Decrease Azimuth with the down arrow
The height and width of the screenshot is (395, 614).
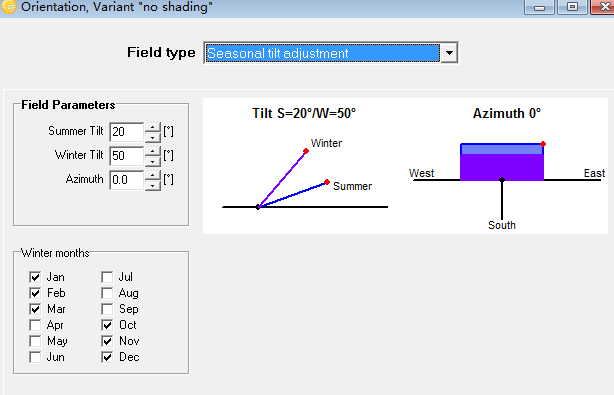[152, 185]
